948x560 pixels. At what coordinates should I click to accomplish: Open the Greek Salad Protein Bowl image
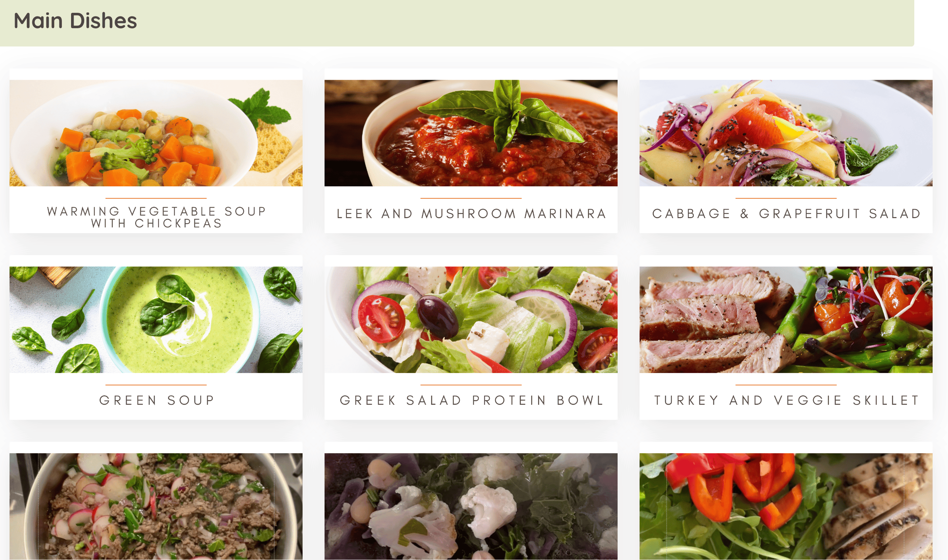471,320
